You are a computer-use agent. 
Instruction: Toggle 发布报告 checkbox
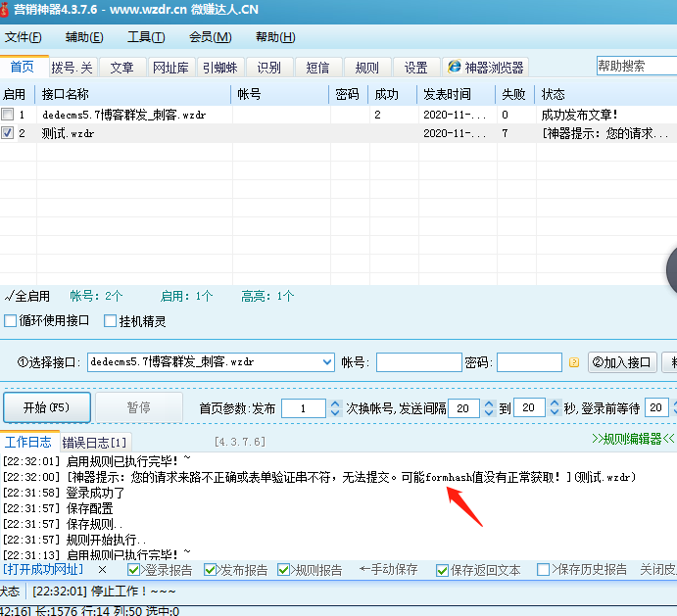pyautogui.click(x=210, y=570)
